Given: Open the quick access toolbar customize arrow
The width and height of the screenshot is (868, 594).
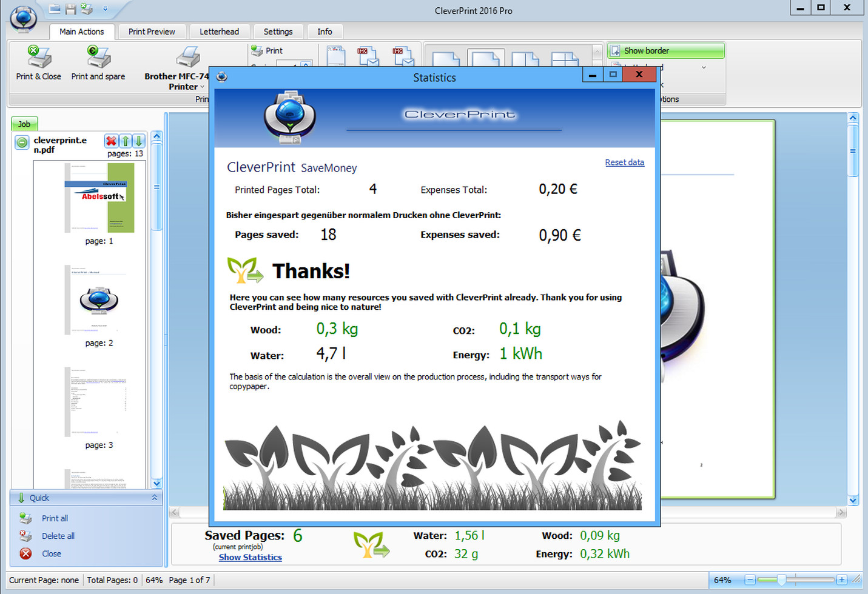Looking at the screenshot, I should tap(105, 9).
